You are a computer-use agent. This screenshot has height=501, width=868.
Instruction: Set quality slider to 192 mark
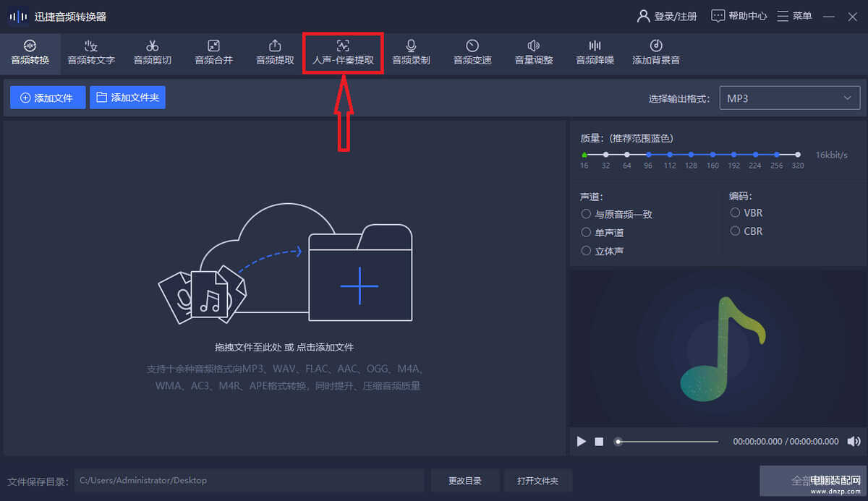tap(733, 154)
